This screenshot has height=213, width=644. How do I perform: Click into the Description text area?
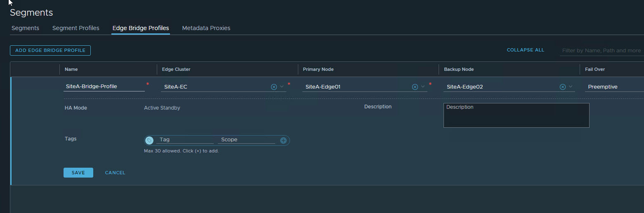tap(516, 115)
